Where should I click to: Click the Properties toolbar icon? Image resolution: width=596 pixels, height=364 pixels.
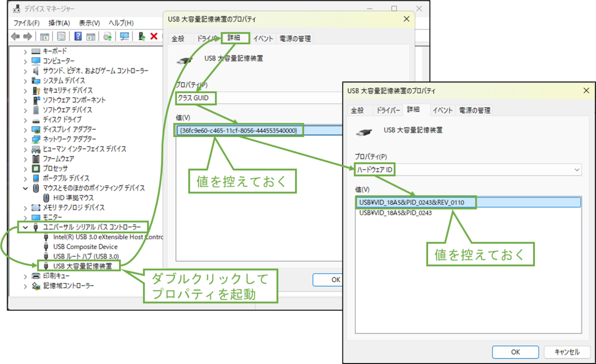coord(61,36)
